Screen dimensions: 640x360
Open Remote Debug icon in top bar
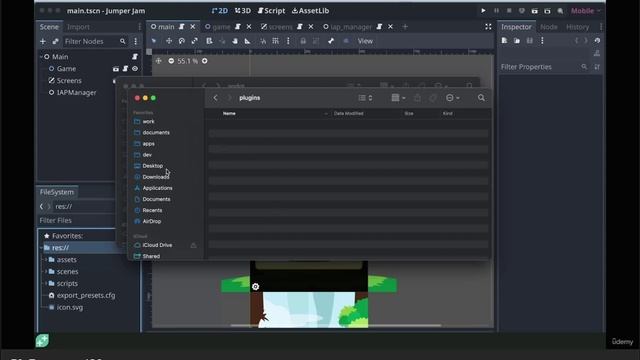pyautogui.click(x=522, y=11)
